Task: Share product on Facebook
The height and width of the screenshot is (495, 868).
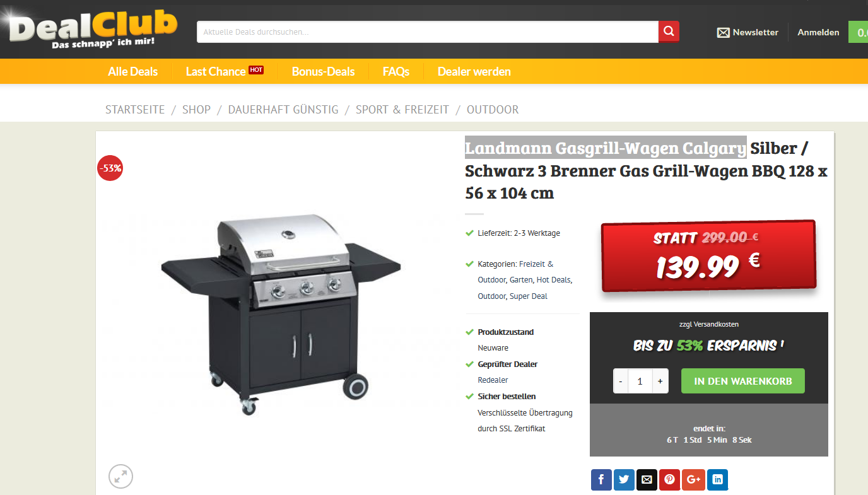Action: click(601, 480)
